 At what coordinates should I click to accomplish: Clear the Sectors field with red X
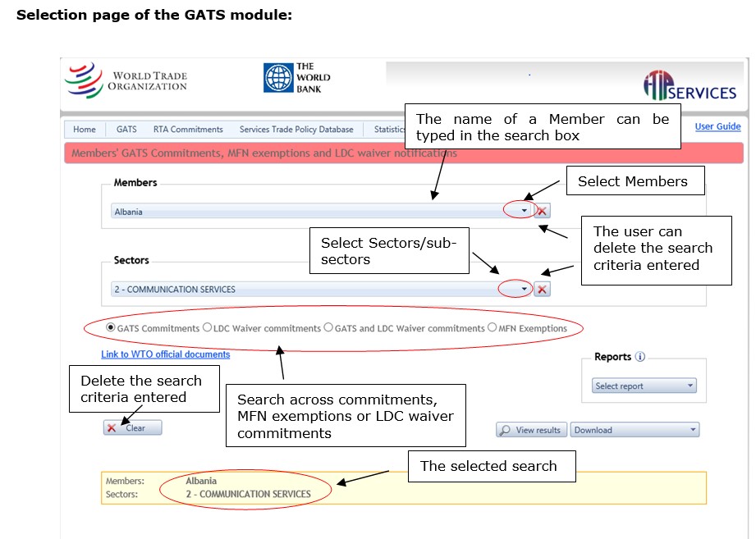point(542,290)
